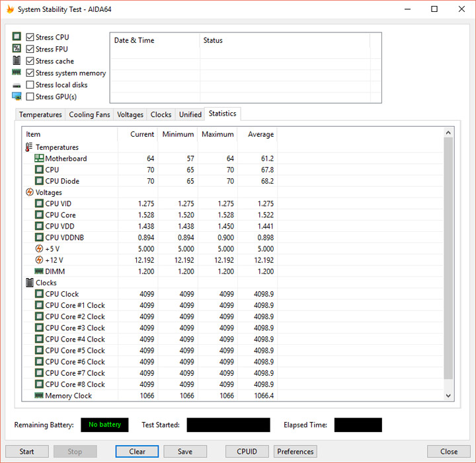This screenshot has width=476, height=463.
Task: Click the statistics list vertical scrollbar thumb
Action: pyautogui.click(x=448, y=258)
